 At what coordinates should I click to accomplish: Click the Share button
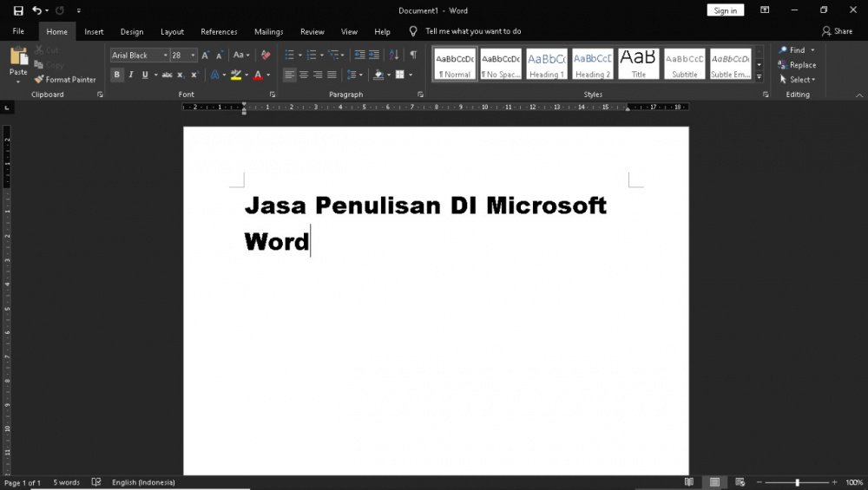pyautogui.click(x=837, y=31)
